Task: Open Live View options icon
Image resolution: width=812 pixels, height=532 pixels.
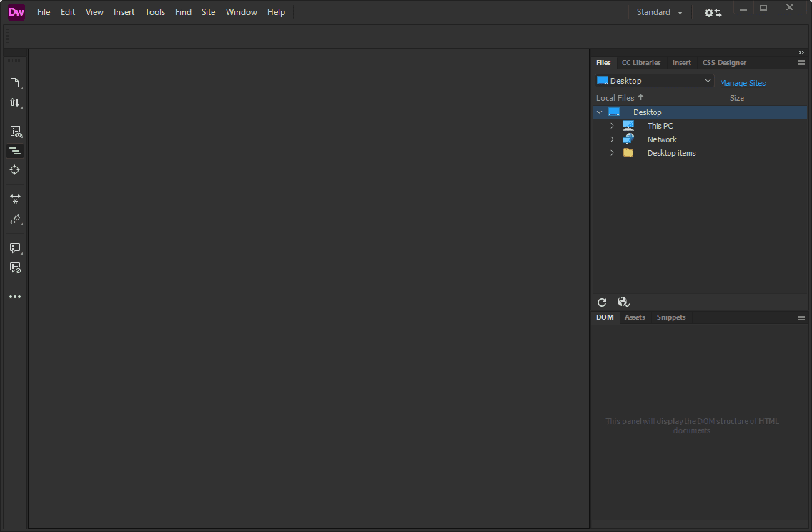Action: tap(16, 132)
